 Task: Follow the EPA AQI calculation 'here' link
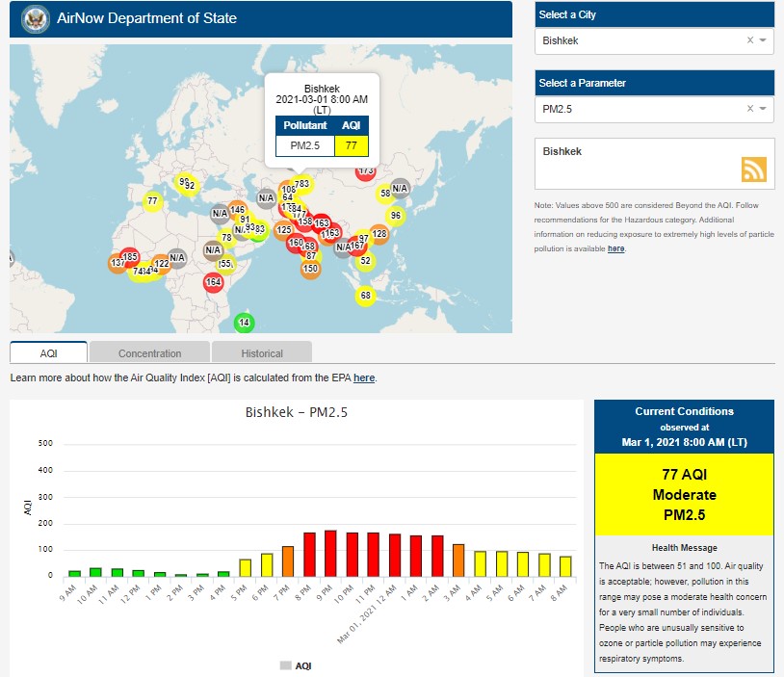[364, 378]
